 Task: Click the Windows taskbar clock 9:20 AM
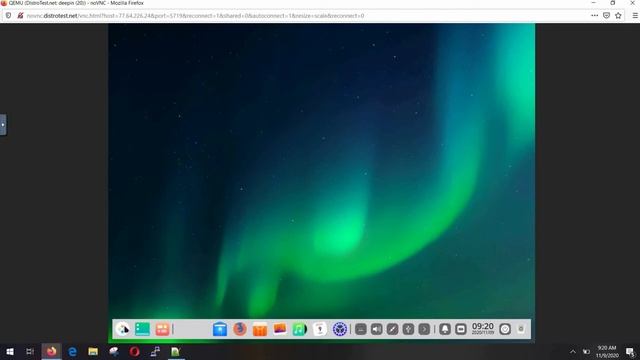(x=607, y=351)
